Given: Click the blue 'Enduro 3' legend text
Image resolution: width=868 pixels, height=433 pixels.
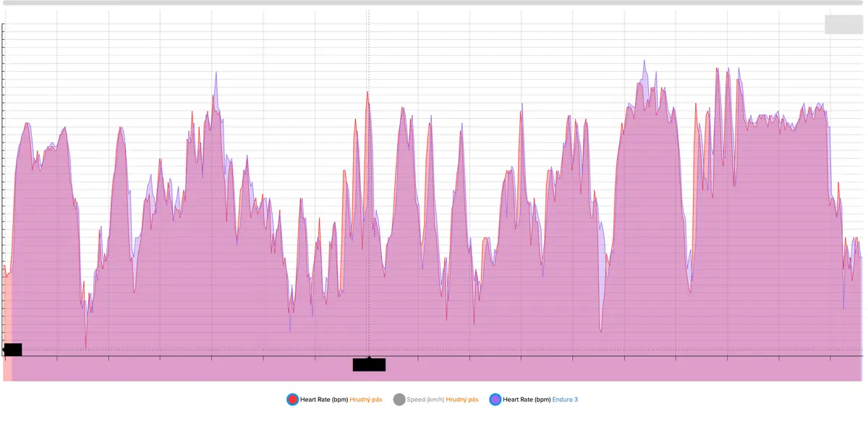Looking at the screenshot, I should pos(565,399).
